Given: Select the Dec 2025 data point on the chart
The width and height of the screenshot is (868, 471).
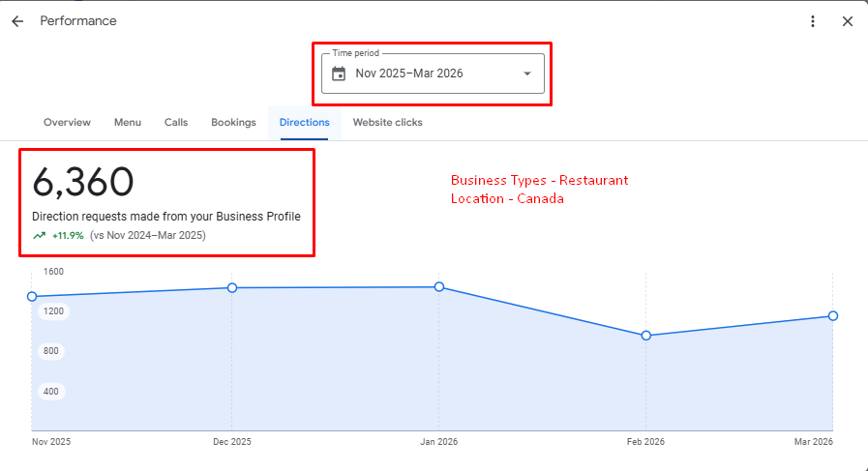Looking at the screenshot, I should click(x=232, y=287).
